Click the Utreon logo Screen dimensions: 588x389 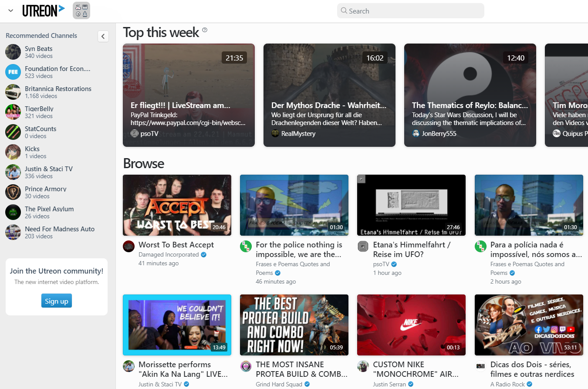44,10
